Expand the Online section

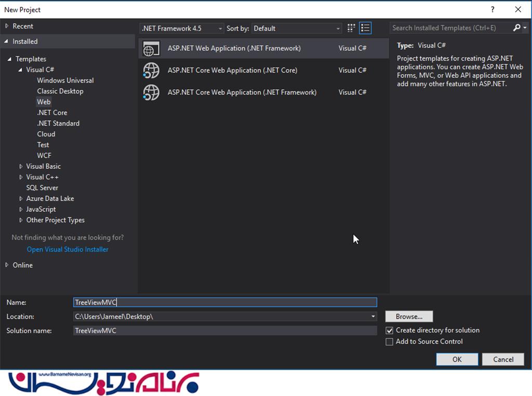pos(7,265)
